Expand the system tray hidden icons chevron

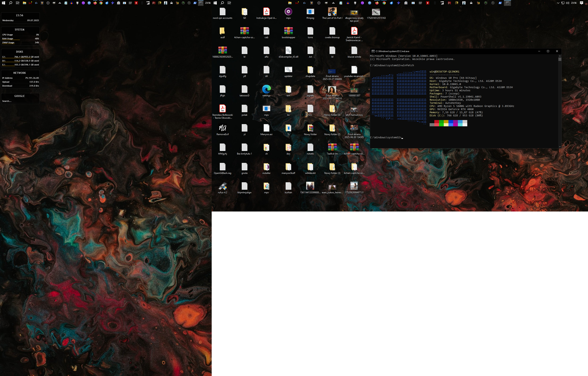click(x=558, y=3)
